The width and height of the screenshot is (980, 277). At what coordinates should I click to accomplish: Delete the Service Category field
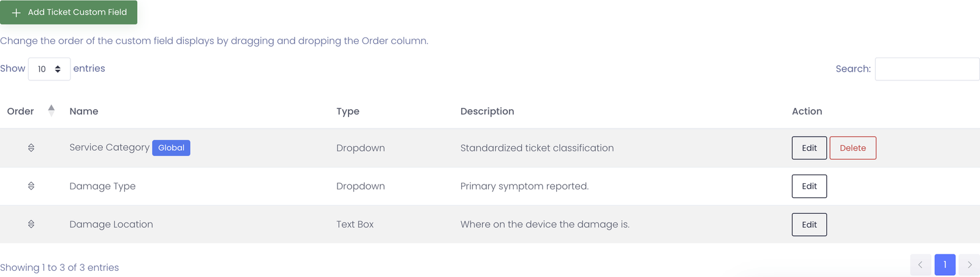(853, 148)
